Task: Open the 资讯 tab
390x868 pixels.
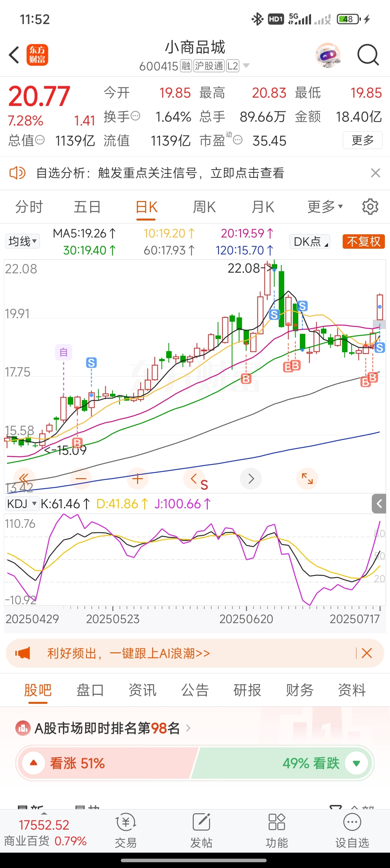Action: coord(143,690)
